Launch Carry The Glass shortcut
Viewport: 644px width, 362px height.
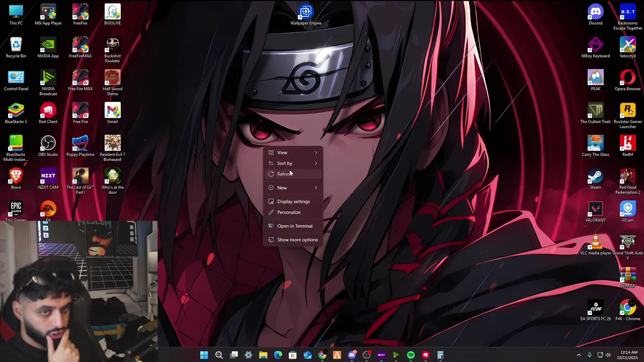(x=596, y=146)
